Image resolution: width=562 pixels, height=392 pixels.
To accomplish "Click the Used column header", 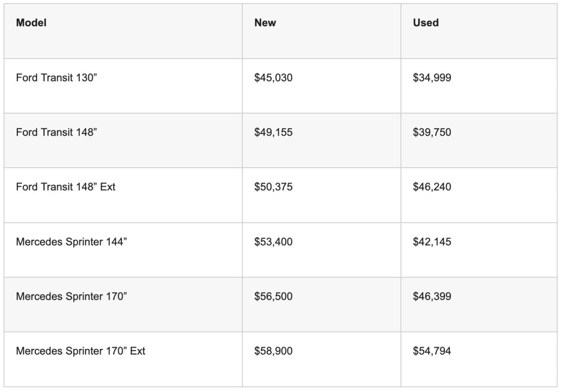I will pos(425,23).
